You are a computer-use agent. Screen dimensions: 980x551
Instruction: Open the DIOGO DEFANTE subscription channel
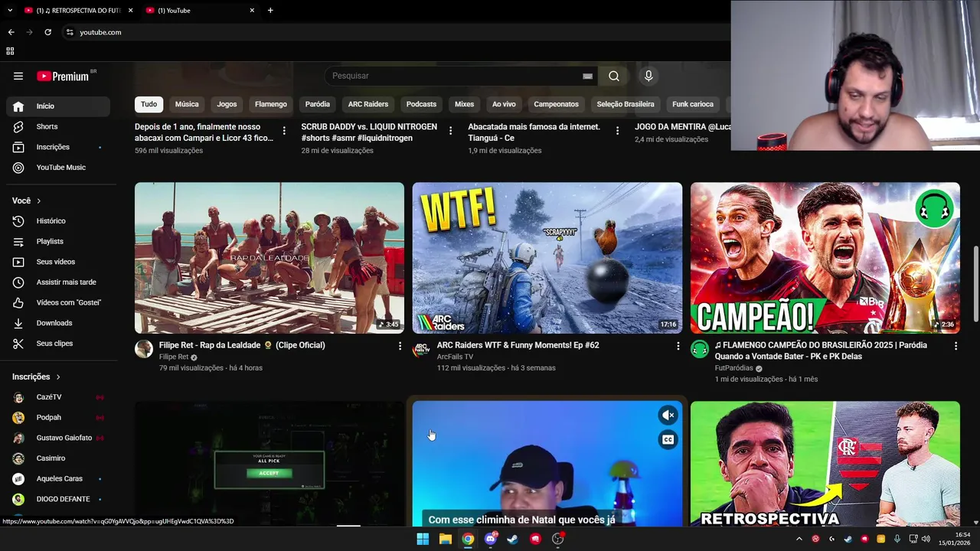click(x=58, y=499)
